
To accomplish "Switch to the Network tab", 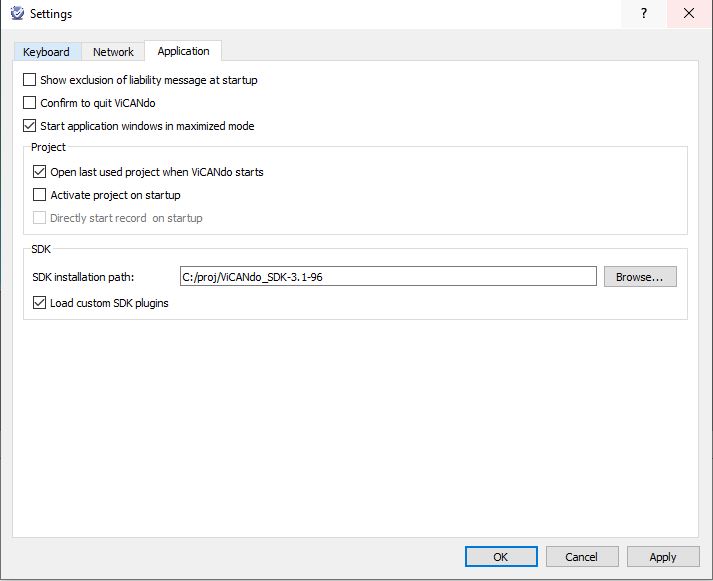I will pyautogui.click(x=113, y=52).
